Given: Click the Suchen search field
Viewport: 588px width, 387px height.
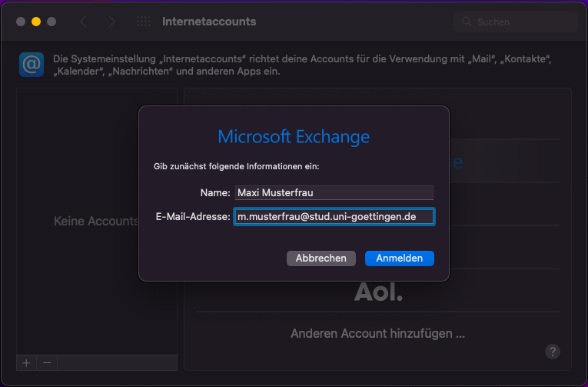Looking at the screenshot, I should [x=516, y=22].
